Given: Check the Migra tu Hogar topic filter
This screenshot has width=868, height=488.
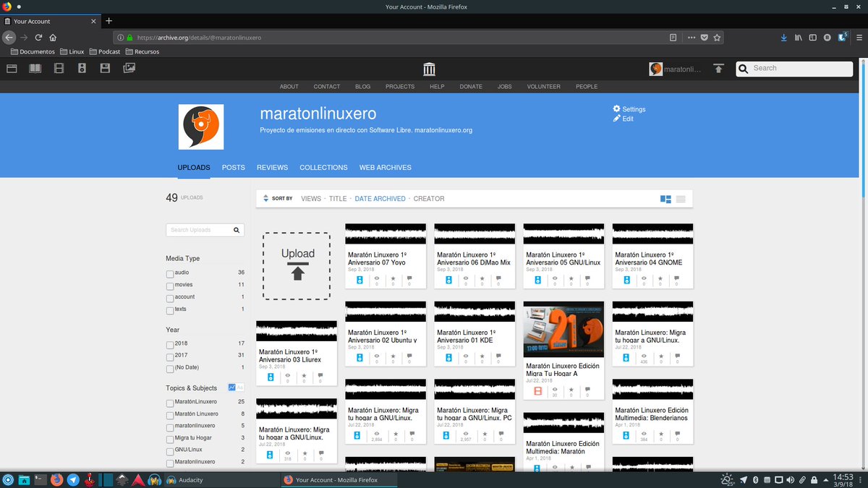Looking at the screenshot, I should click(x=170, y=440).
